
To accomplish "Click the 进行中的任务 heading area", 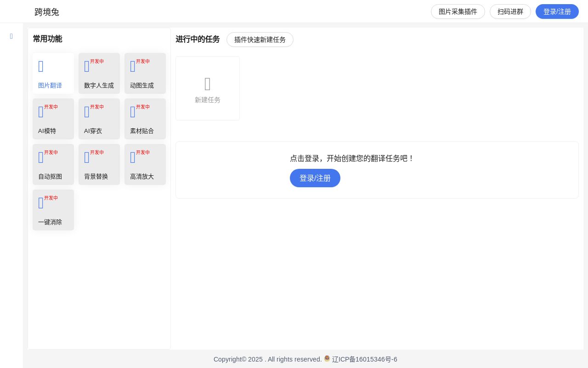I will [198, 39].
